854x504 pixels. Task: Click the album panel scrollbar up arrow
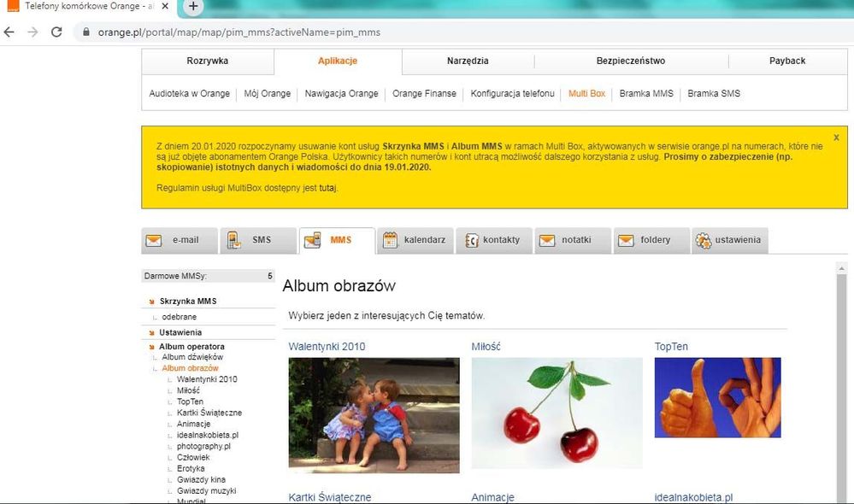point(841,267)
